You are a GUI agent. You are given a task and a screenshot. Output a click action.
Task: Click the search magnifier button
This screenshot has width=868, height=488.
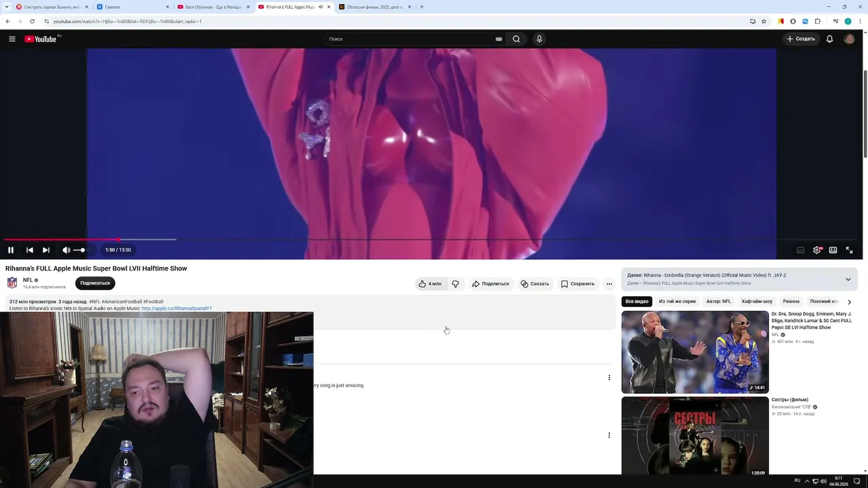516,39
